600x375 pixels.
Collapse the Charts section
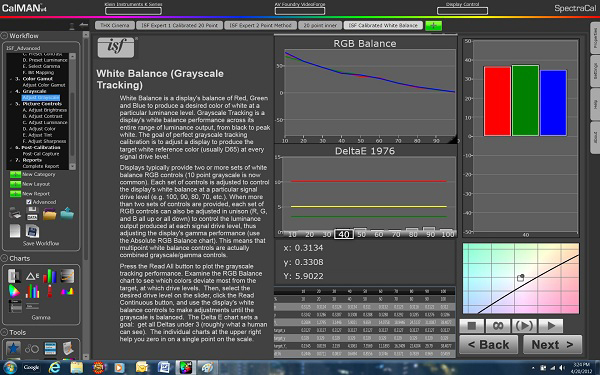(x=4, y=258)
